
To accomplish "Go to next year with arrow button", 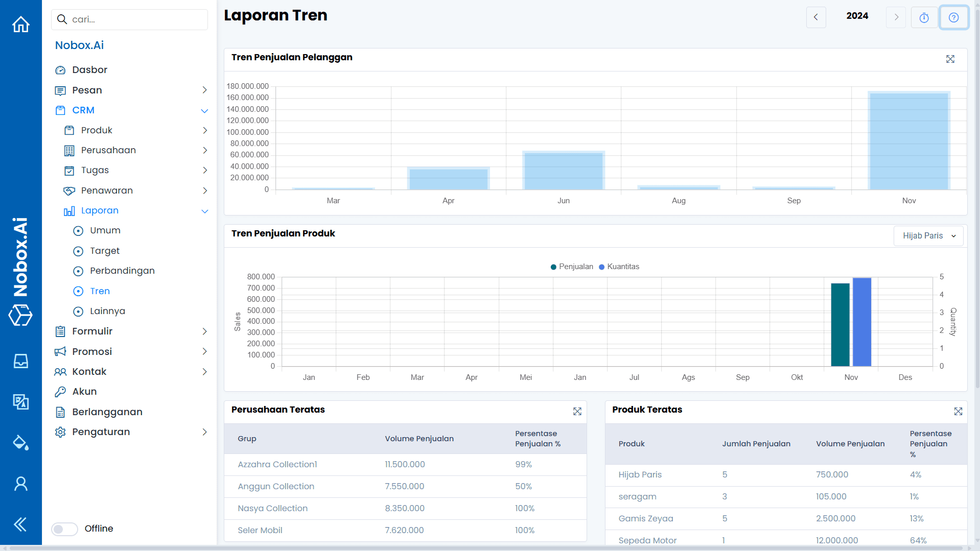I will pos(895,17).
